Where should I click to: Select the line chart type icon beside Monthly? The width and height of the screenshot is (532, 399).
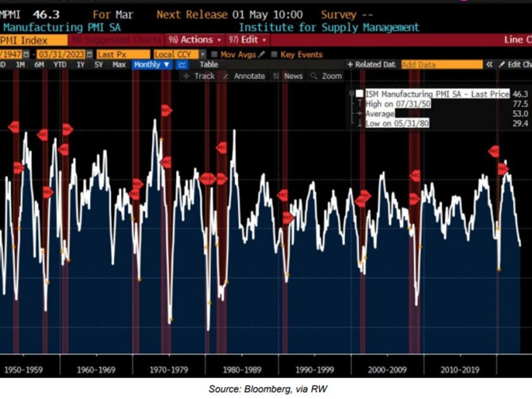[182, 65]
